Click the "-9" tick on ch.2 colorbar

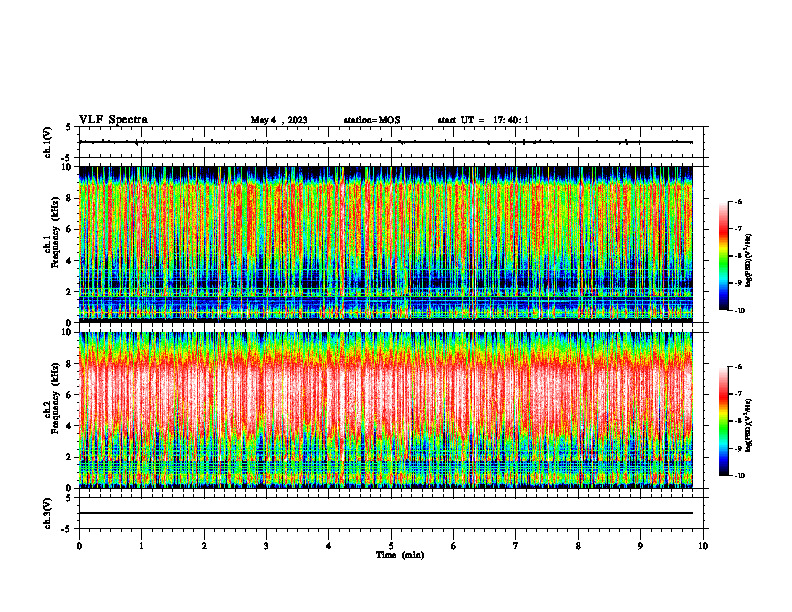(738, 448)
